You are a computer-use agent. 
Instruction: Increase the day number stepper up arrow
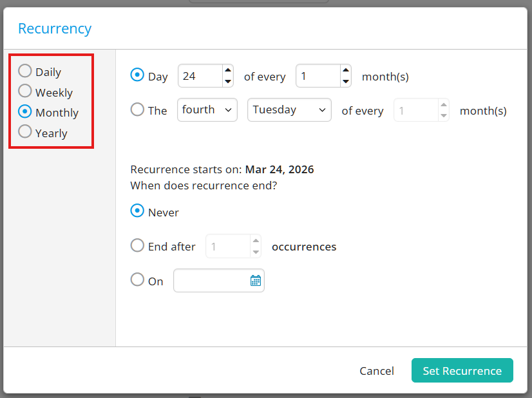pos(227,71)
